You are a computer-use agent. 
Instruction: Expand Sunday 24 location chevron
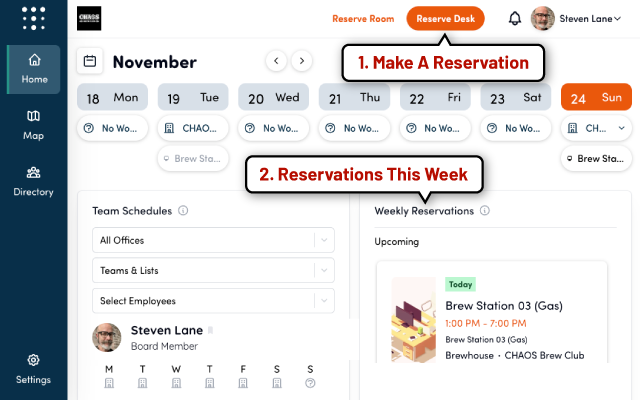tap(621, 128)
